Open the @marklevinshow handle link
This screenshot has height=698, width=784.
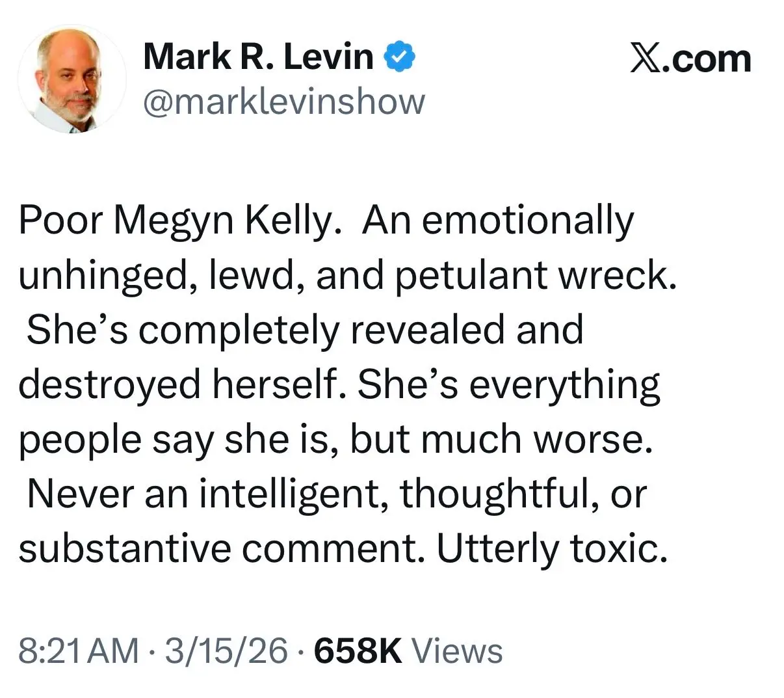[283, 102]
